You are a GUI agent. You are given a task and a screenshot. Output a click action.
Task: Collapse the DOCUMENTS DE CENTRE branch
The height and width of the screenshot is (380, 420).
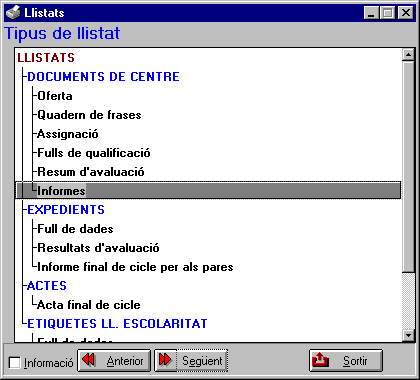(x=103, y=77)
